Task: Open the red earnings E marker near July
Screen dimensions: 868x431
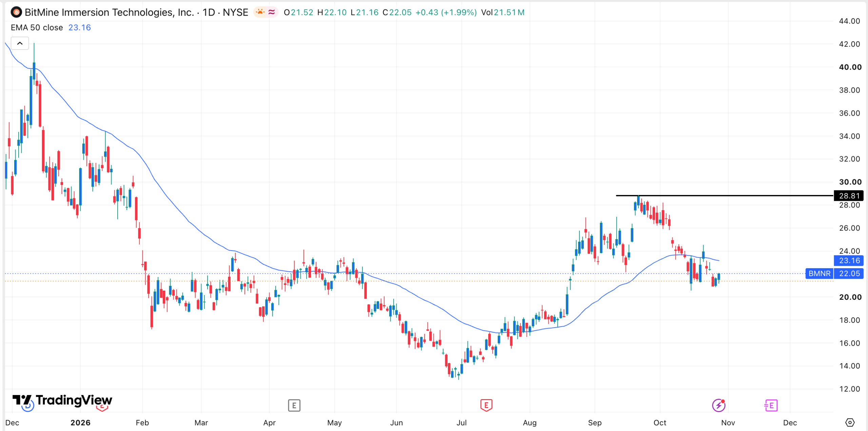Action: click(486, 405)
